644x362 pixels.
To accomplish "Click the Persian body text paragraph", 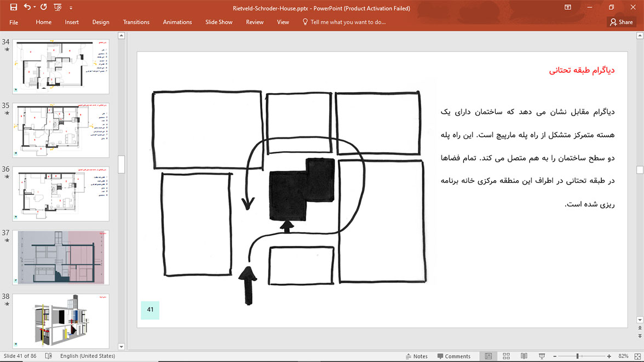I will point(528,158).
